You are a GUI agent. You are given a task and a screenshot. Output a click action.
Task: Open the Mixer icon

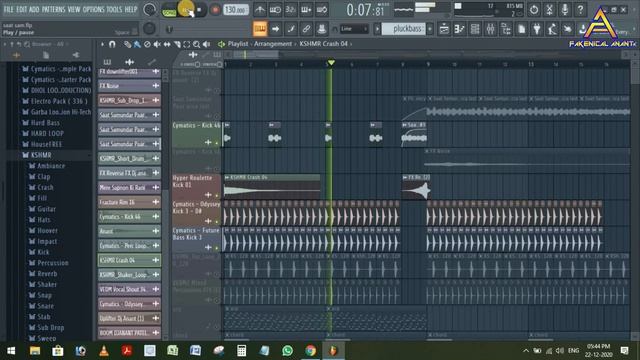[491, 29]
